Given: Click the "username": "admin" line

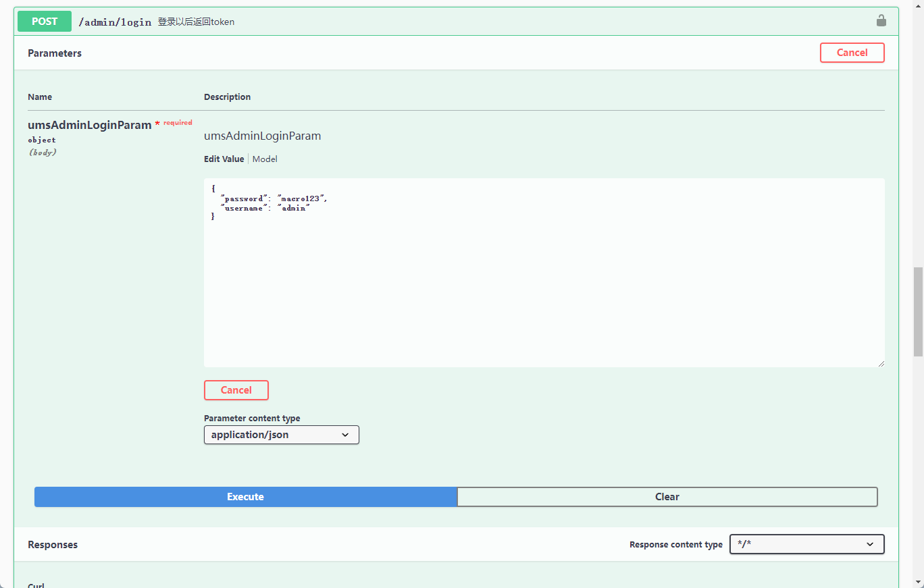Looking at the screenshot, I should pos(265,208).
